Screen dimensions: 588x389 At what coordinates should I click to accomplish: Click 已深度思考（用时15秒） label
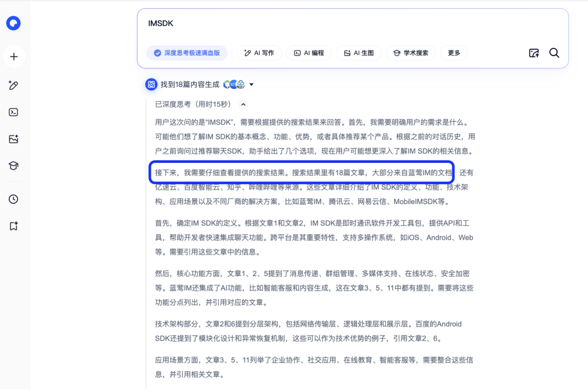(193, 104)
